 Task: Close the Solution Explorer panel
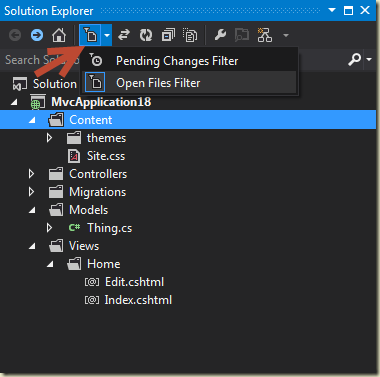[365, 10]
